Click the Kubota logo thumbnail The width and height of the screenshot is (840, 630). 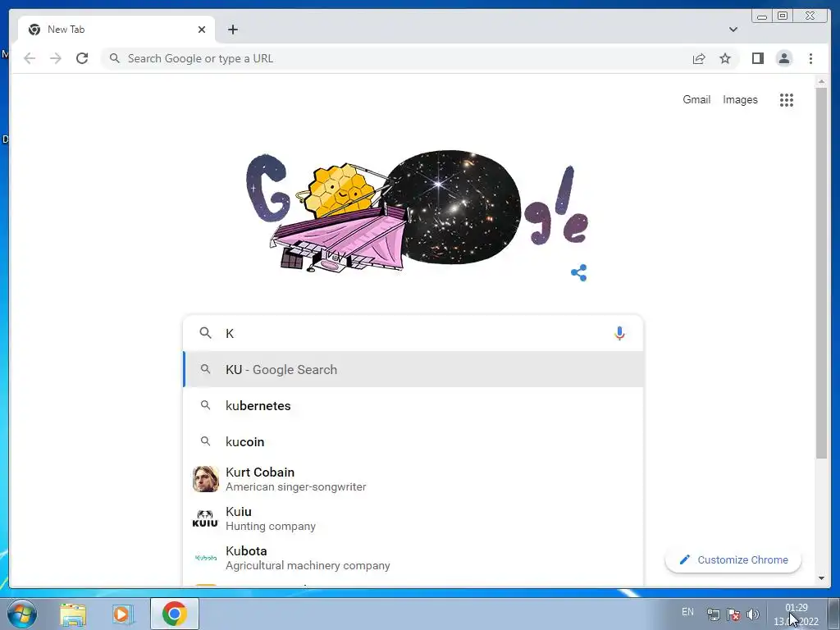tap(206, 558)
